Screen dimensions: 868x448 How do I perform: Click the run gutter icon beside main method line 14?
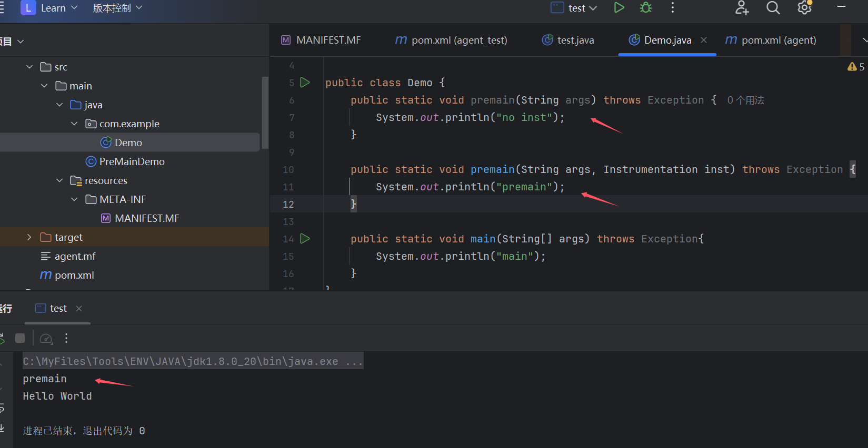[x=305, y=238]
